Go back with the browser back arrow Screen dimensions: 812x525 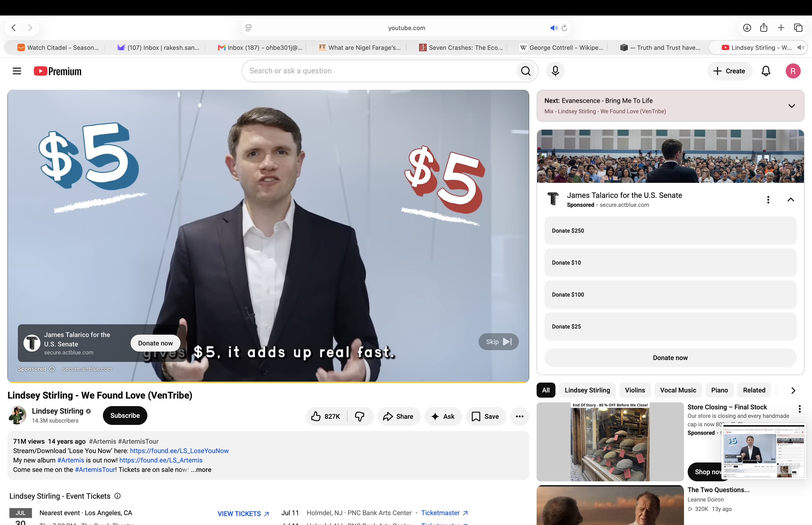(x=14, y=28)
